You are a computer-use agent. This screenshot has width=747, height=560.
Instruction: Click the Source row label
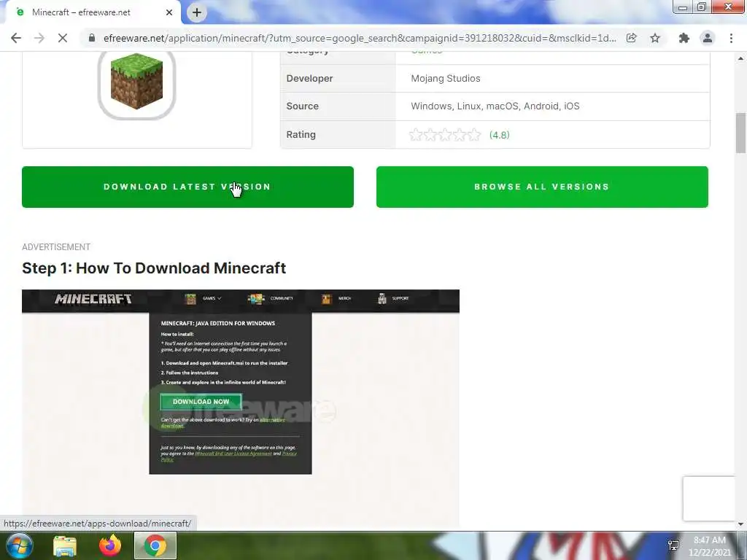(303, 106)
